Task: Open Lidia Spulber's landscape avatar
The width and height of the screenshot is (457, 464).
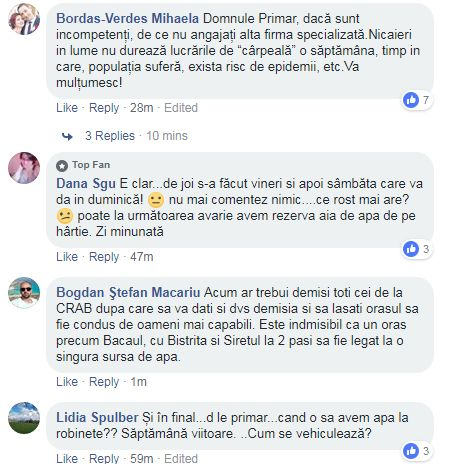Action: 24,418
